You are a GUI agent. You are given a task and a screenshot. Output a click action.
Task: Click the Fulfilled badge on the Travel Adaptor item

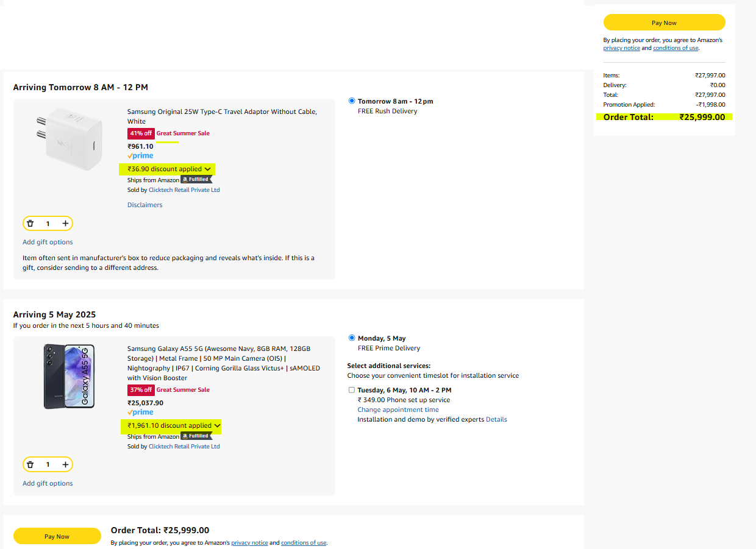click(196, 180)
